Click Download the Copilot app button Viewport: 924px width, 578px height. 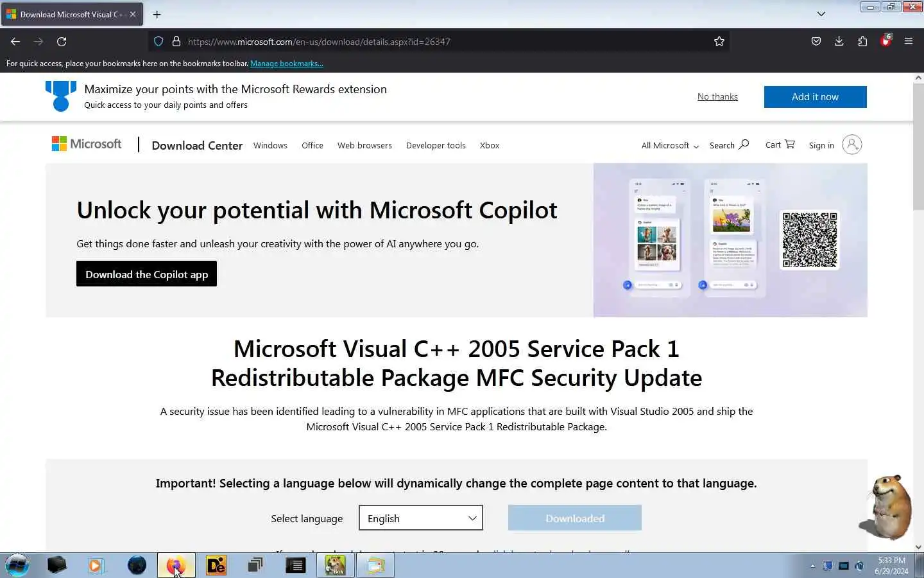point(146,274)
